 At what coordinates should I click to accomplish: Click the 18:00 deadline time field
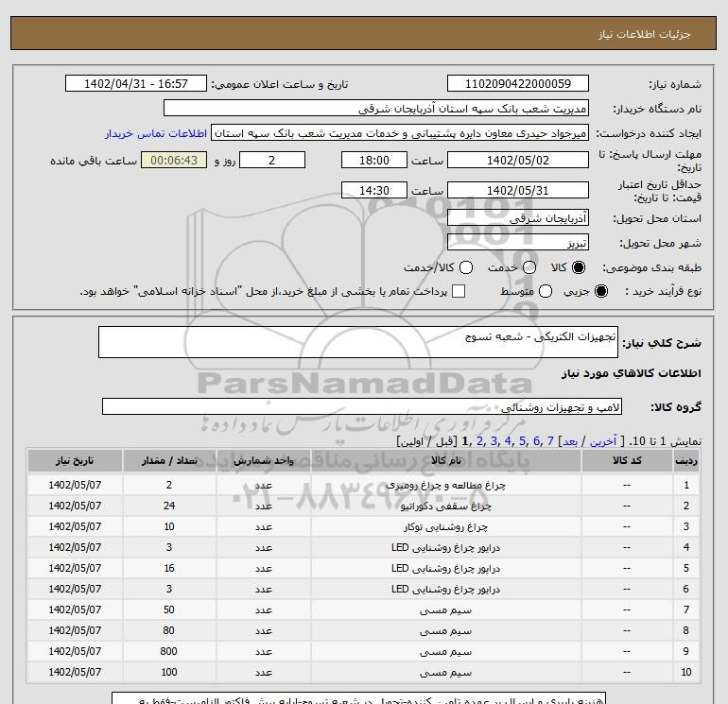pyautogui.click(x=374, y=160)
